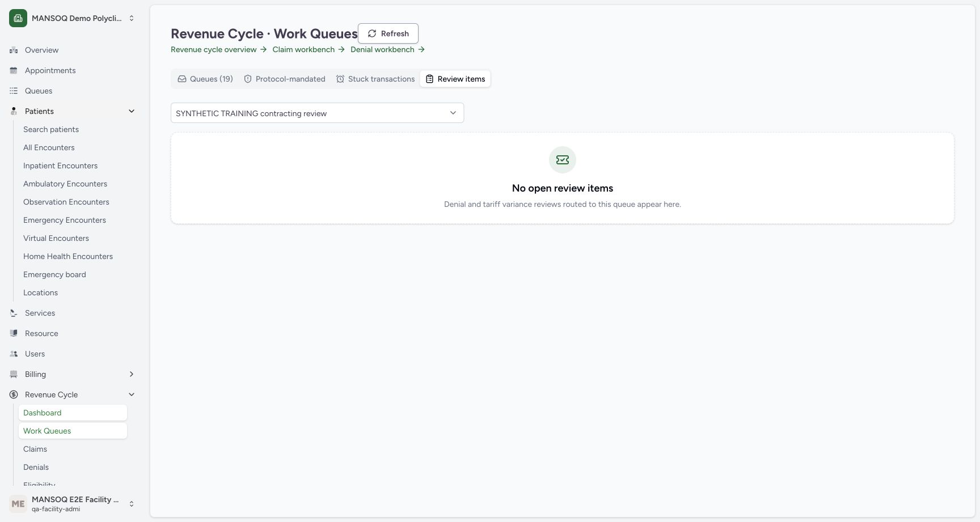Click the Revenue Cycle dollar icon

pyautogui.click(x=14, y=394)
